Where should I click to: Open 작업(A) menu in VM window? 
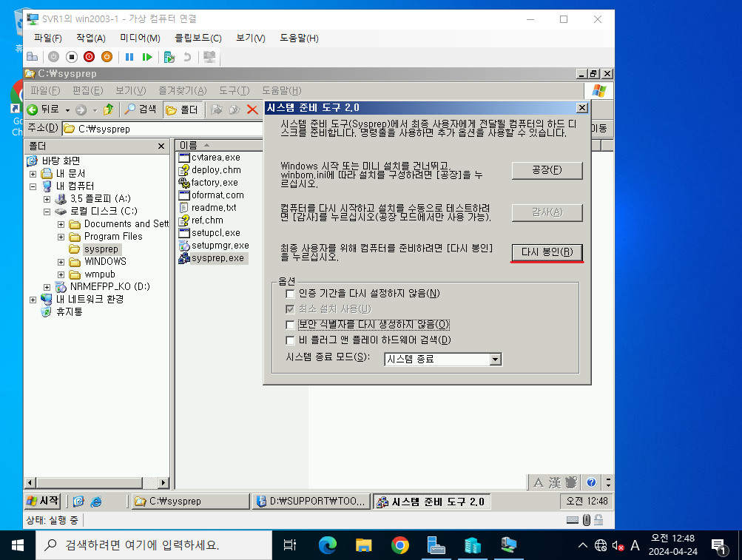(91, 38)
